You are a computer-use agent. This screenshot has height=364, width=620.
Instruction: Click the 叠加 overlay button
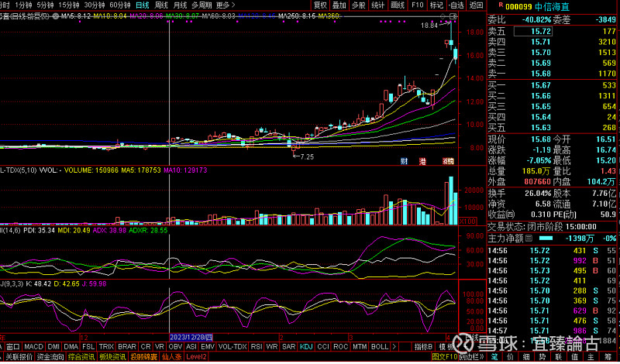tap(339, 5)
